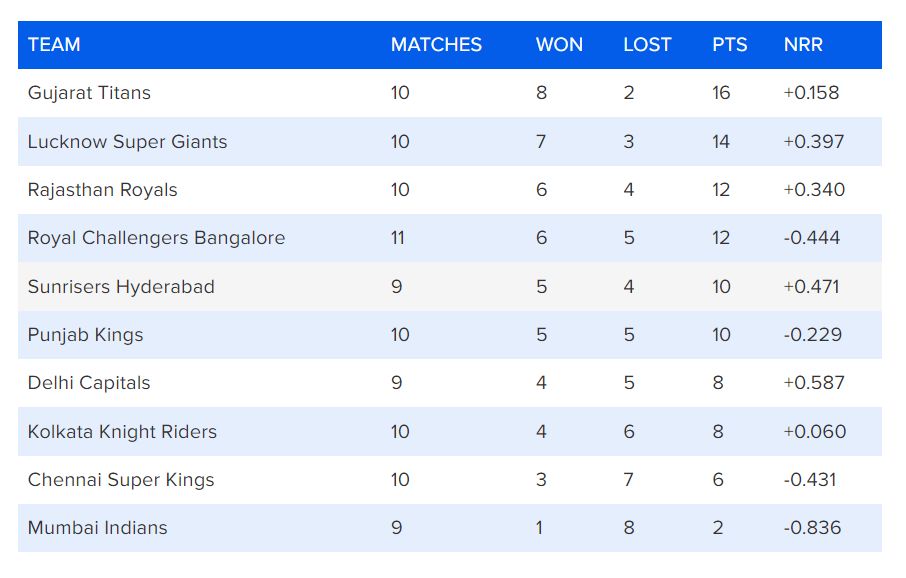Select Royal Challengers Bangalore's 11 matches cell
906x578 pixels.
[x=400, y=238]
